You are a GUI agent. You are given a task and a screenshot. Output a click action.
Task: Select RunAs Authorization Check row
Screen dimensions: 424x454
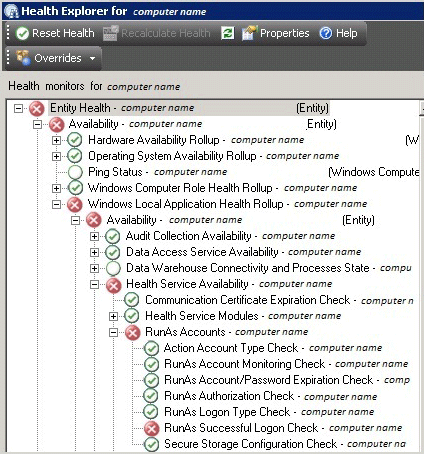tap(271, 396)
